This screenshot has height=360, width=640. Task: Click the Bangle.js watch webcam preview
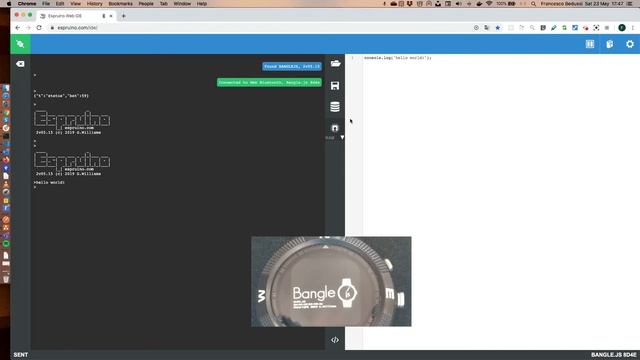[x=331, y=281]
